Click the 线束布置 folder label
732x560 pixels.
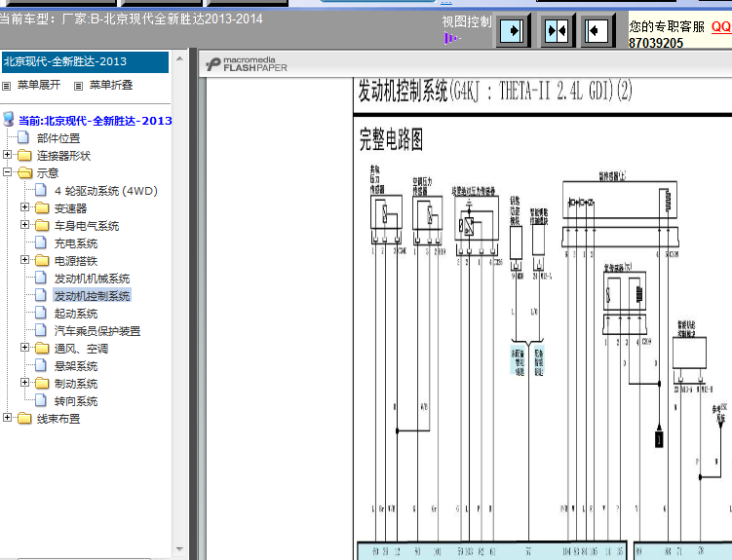click(58, 419)
